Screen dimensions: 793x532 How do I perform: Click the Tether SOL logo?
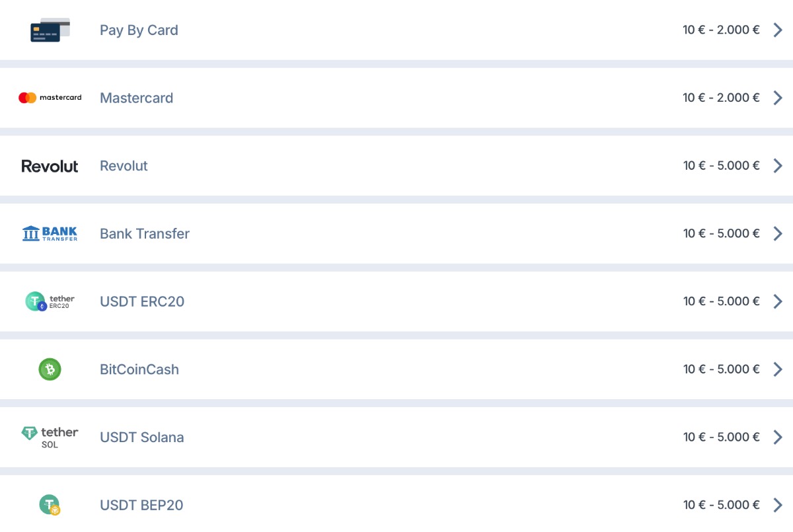pos(50,437)
